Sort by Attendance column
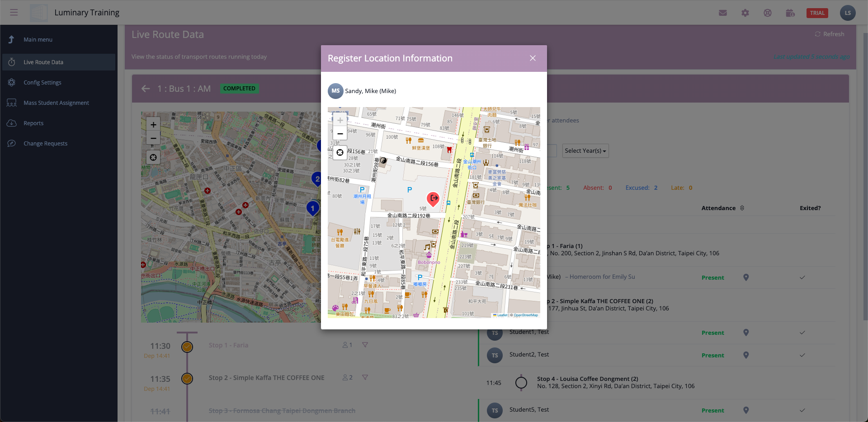The height and width of the screenshot is (422, 868). pyautogui.click(x=722, y=208)
